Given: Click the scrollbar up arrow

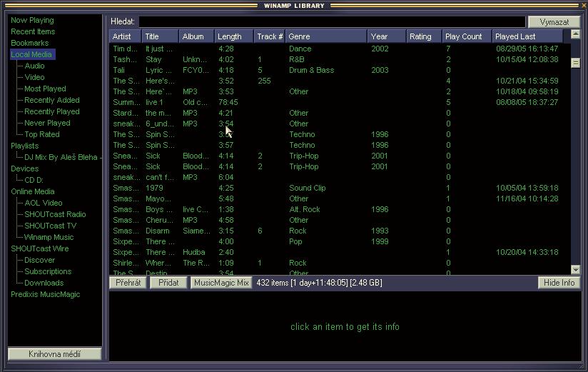Looking at the screenshot, I should pos(575,34).
